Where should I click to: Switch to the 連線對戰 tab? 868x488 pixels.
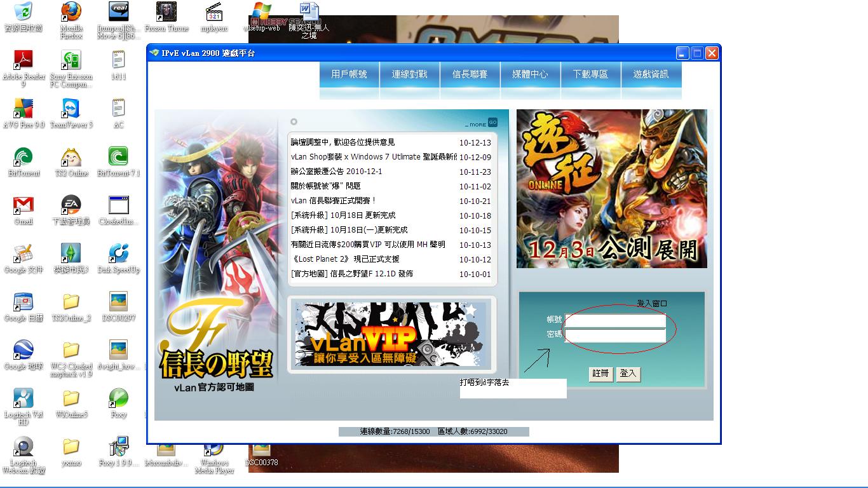coord(410,74)
